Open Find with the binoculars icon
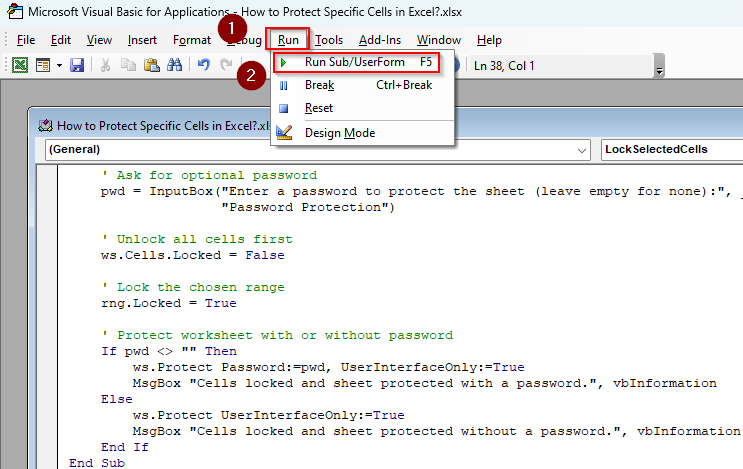Image resolution: width=743 pixels, height=469 pixels. 174,65
